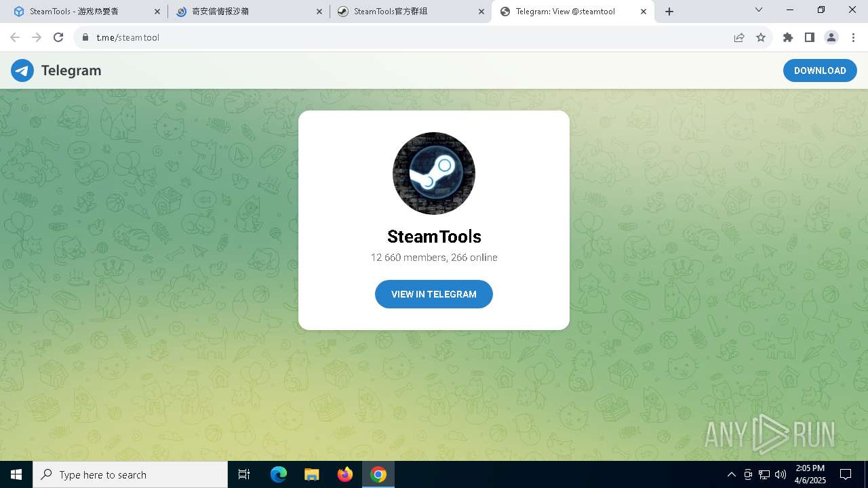Close the SteamTools官方群组 tab
This screenshot has height=488, width=868.
click(x=481, y=12)
